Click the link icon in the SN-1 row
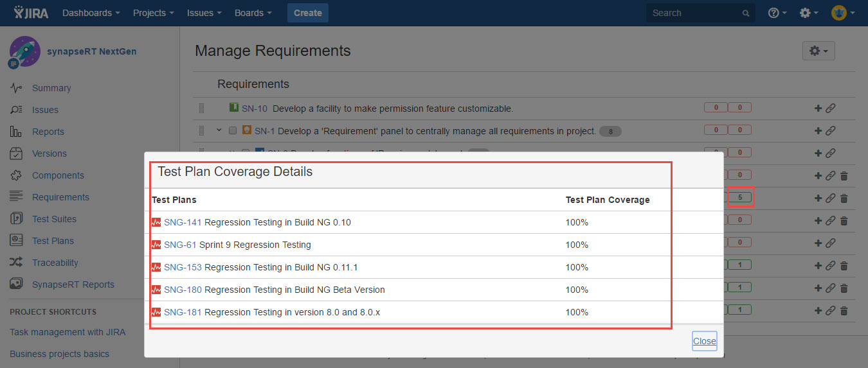 pyautogui.click(x=830, y=131)
